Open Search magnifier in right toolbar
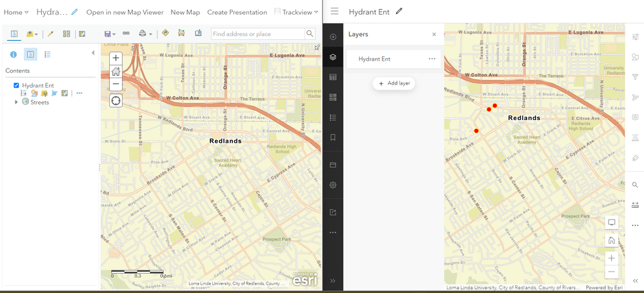Screen dimensions: 644x293 pos(636,185)
